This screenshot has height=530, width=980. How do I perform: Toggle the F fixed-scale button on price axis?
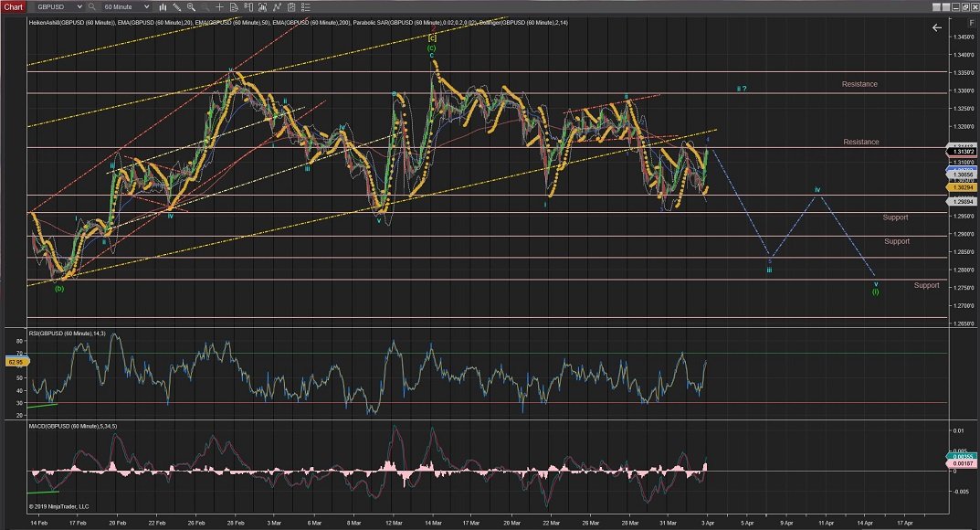point(971,23)
